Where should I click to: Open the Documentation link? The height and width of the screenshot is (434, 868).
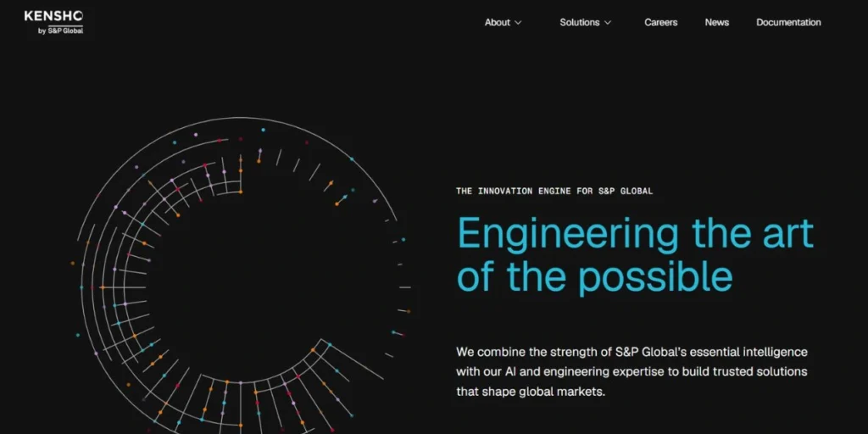[788, 23]
